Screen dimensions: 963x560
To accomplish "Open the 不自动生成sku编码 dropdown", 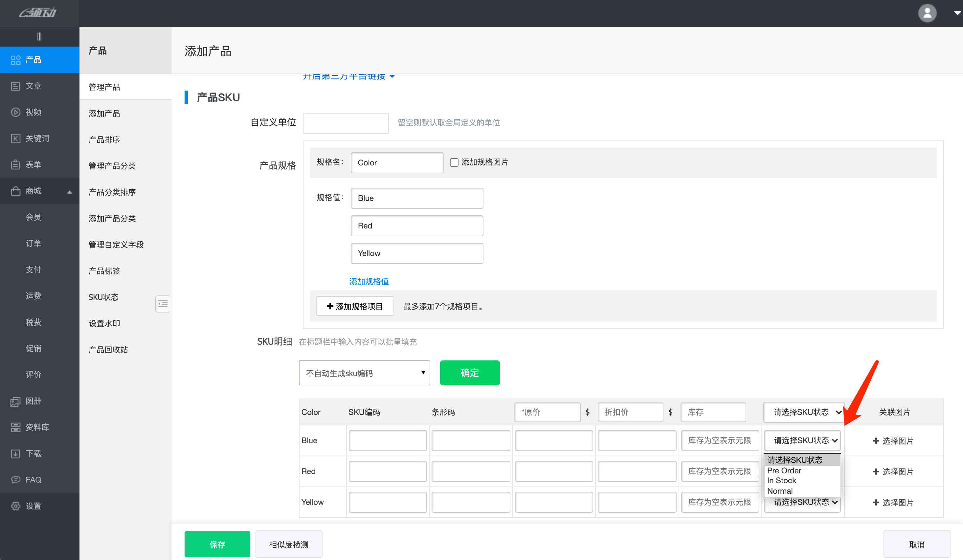I will [364, 373].
